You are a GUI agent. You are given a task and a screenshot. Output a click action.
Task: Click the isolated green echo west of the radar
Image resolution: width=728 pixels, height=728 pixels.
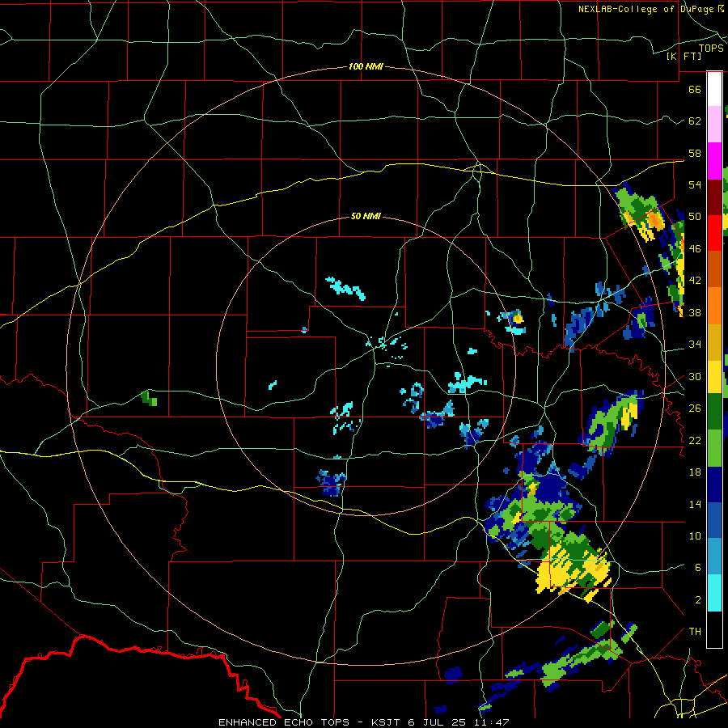[149, 398]
